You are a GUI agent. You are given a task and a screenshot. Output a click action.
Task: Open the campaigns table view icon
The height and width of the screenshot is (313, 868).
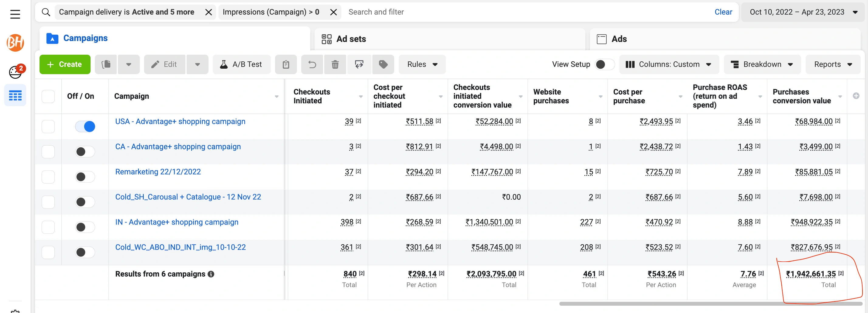[15, 95]
